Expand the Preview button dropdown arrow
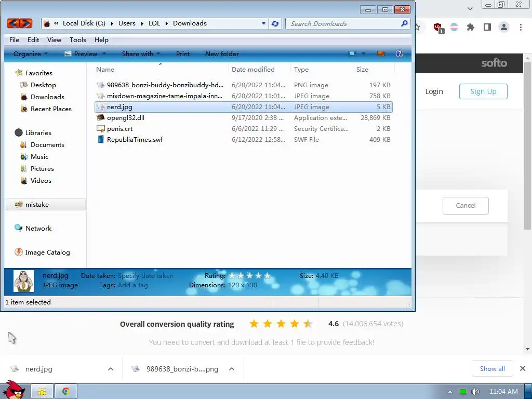 104,54
